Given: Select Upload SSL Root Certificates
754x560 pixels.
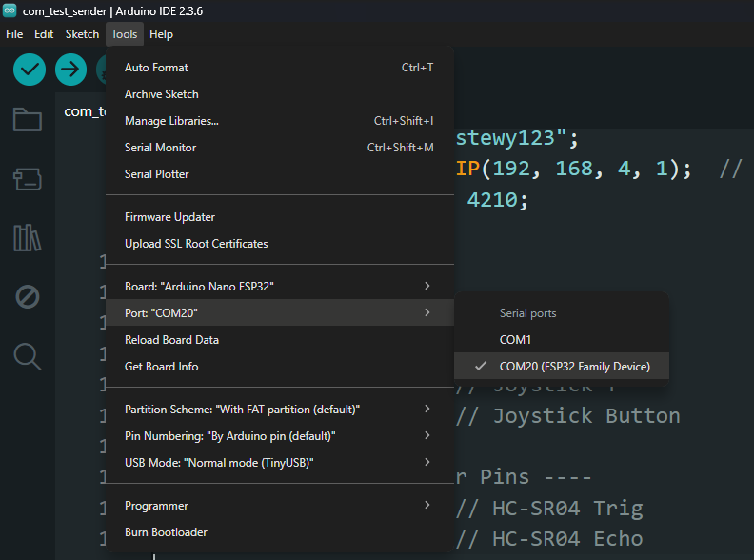Looking at the screenshot, I should 280,244.
